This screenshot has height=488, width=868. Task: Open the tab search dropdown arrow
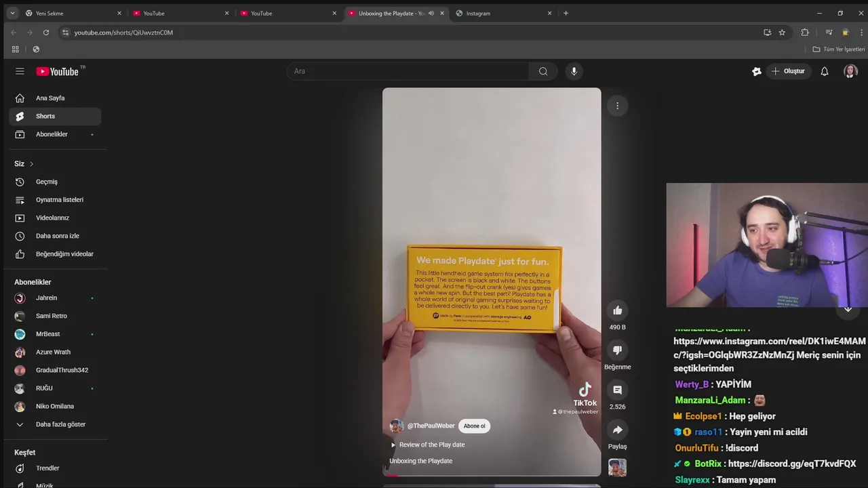[12, 13]
